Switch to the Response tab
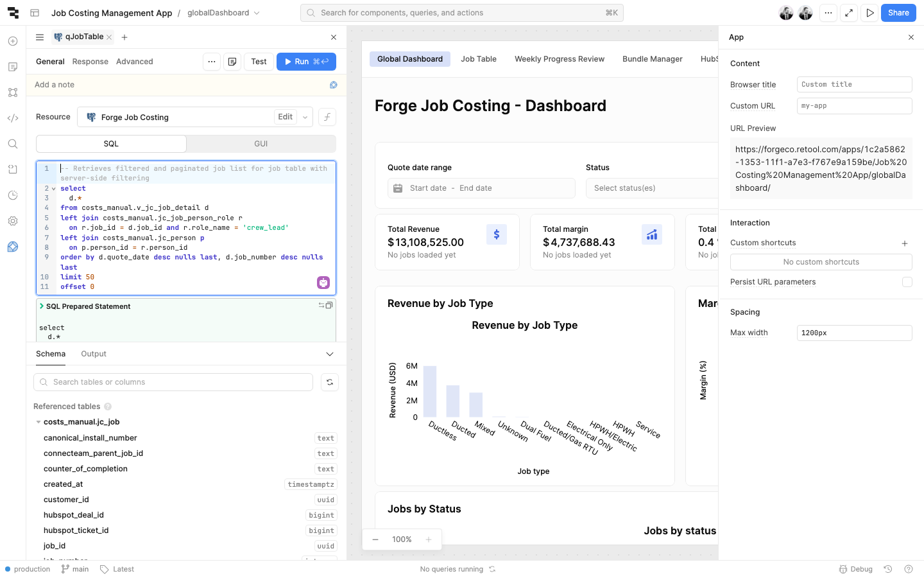 pos(90,62)
